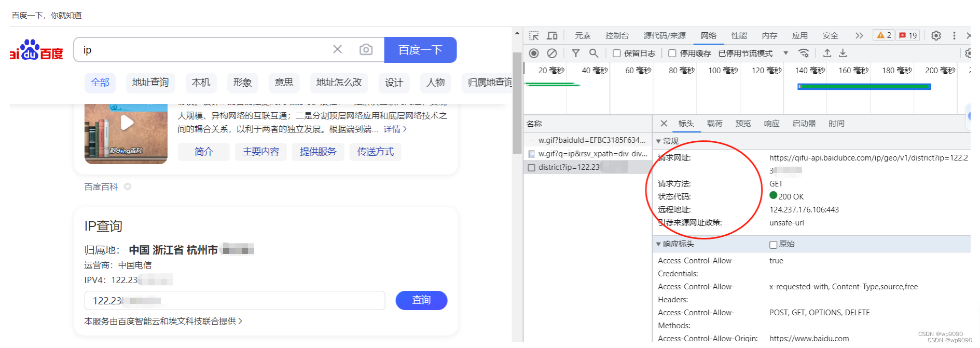Switch to Sources tab
The height and width of the screenshot is (348, 980).
coord(665,35)
